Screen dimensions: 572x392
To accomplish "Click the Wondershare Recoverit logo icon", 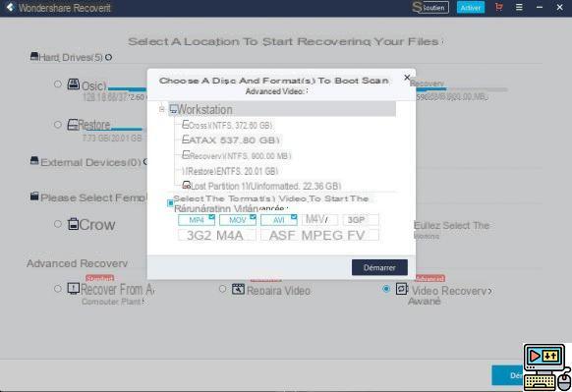I will pyautogui.click(x=10, y=7).
